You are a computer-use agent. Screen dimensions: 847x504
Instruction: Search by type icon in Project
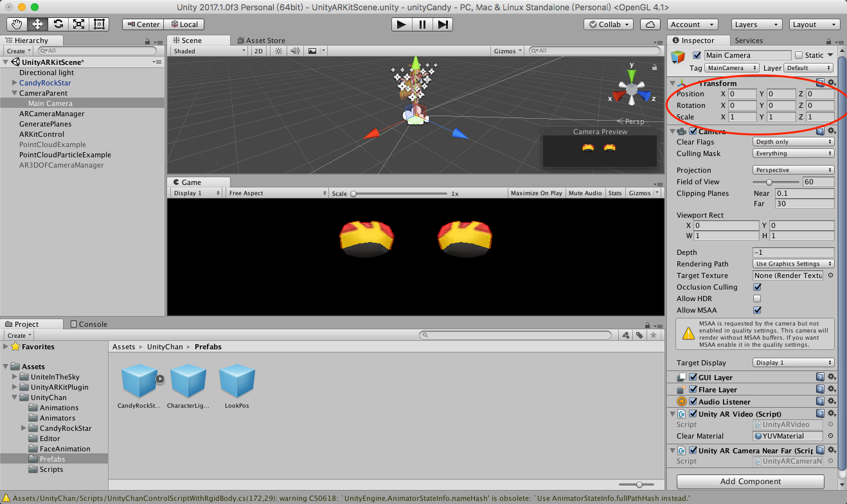pyautogui.click(x=626, y=335)
